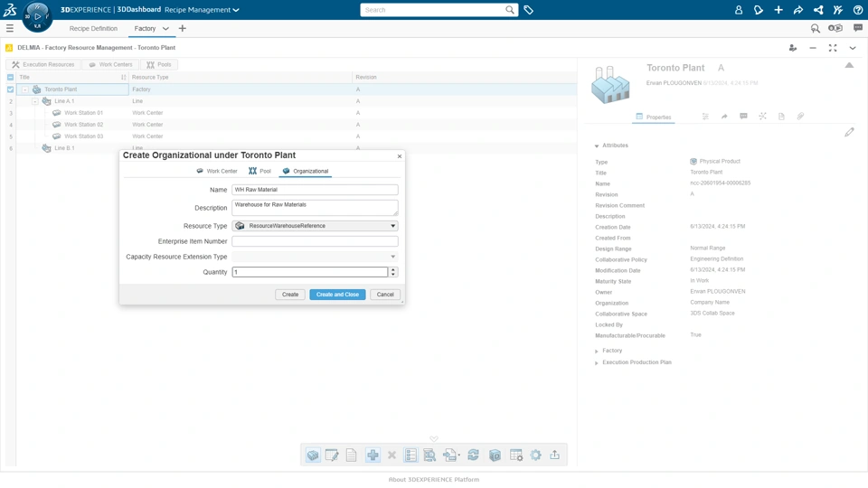Open the gear settings toolbar icon

tap(535, 455)
